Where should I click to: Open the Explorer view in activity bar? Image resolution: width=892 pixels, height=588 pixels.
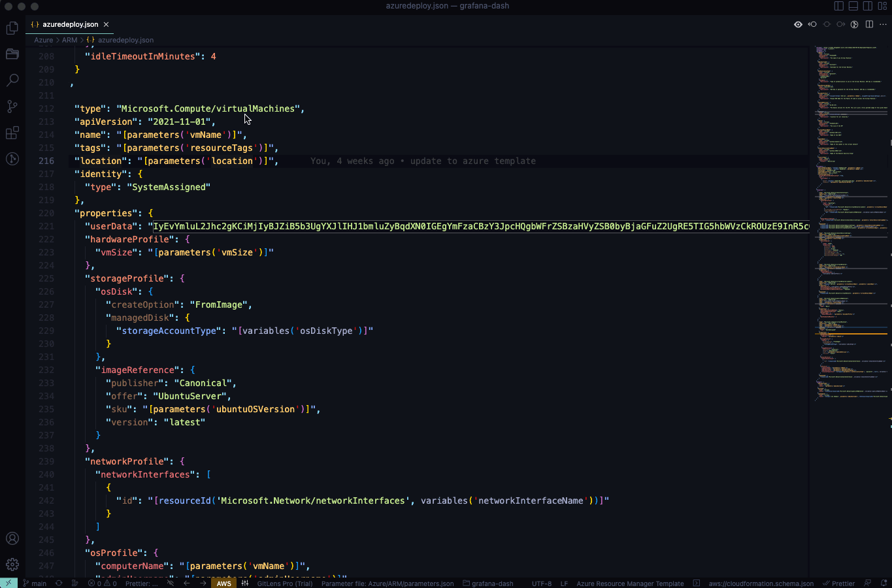pos(12,28)
